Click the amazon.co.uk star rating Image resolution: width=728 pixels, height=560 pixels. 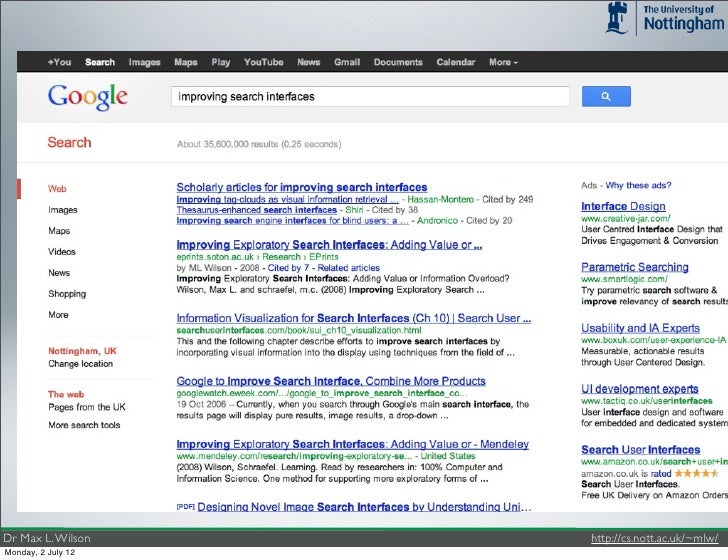[x=696, y=473]
